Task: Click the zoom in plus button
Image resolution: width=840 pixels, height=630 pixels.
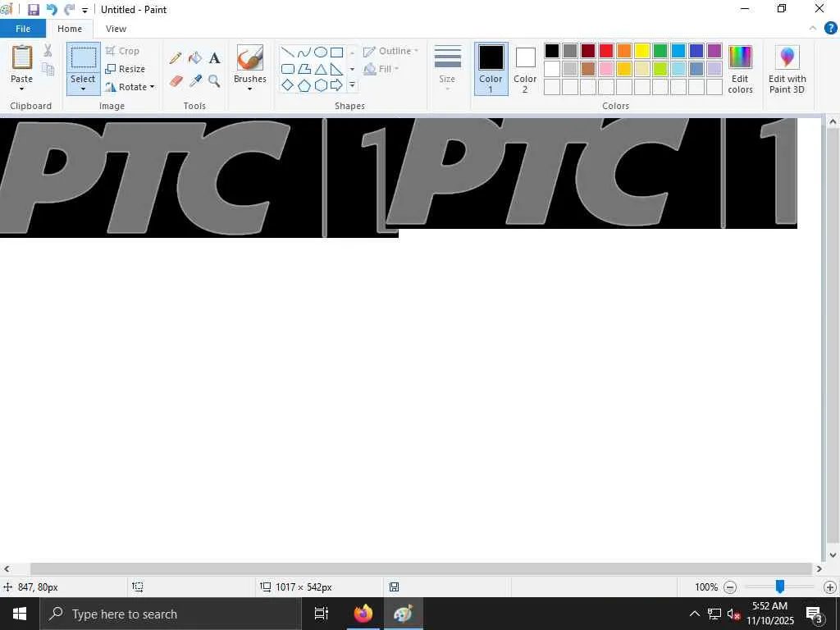Action: (x=830, y=587)
